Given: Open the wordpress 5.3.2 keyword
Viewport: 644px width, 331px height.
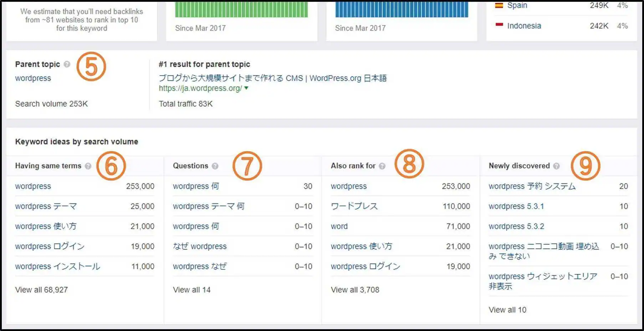Looking at the screenshot, I should click(516, 226).
